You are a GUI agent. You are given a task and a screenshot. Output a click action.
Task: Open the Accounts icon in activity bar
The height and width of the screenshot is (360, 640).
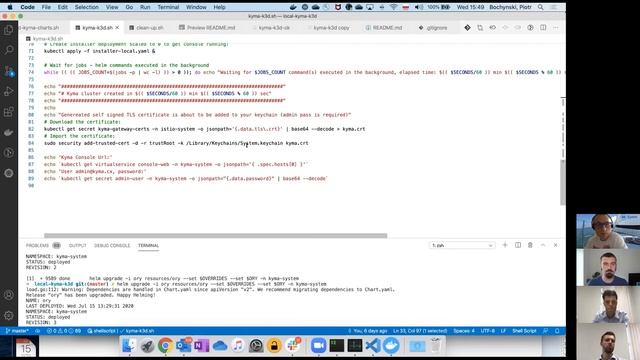9,295
